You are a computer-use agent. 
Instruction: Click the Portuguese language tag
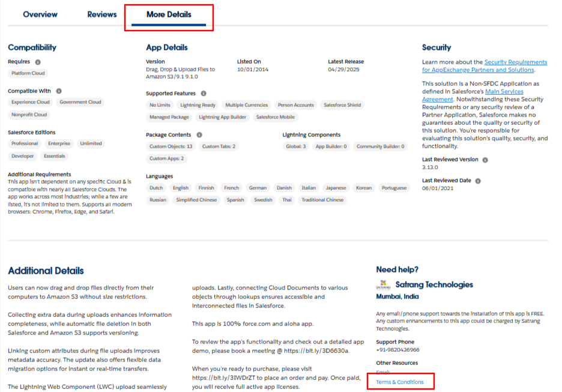click(394, 188)
